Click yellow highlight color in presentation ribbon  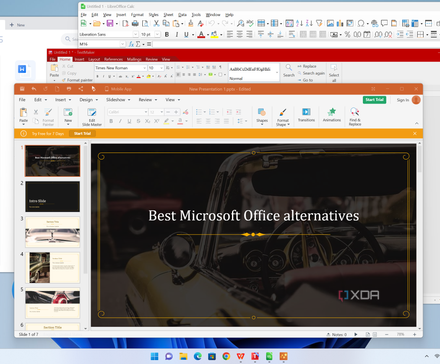166,121
